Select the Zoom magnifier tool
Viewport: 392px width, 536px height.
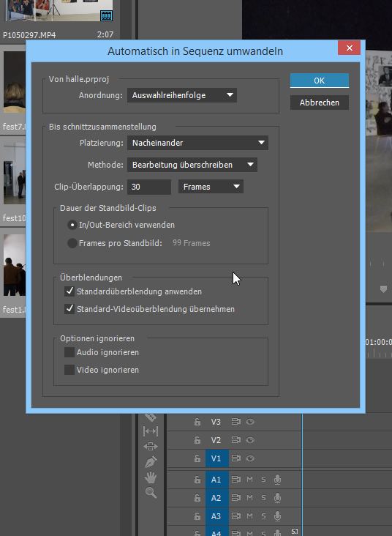tap(151, 493)
